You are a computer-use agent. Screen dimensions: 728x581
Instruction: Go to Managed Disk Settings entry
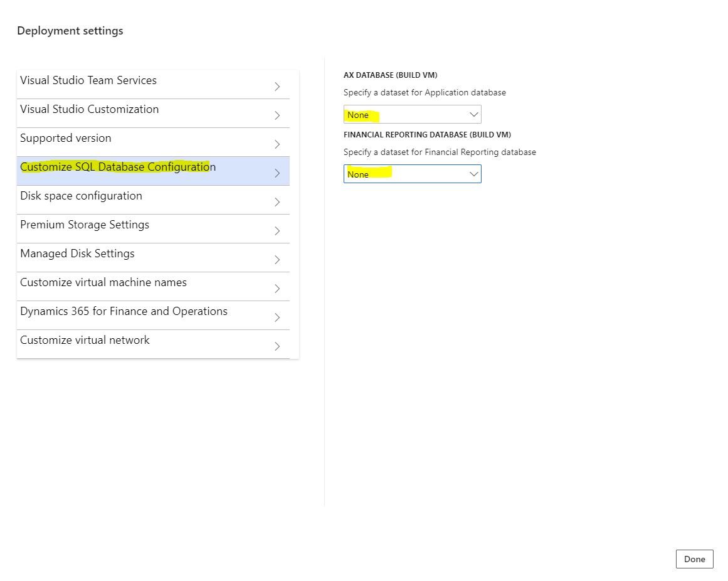pyautogui.click(x=78, y=253)
